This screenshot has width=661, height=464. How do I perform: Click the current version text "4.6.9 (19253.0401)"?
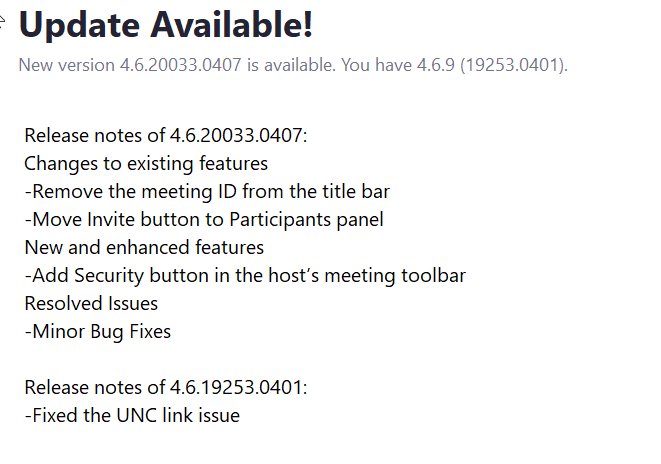pos(492,65)
